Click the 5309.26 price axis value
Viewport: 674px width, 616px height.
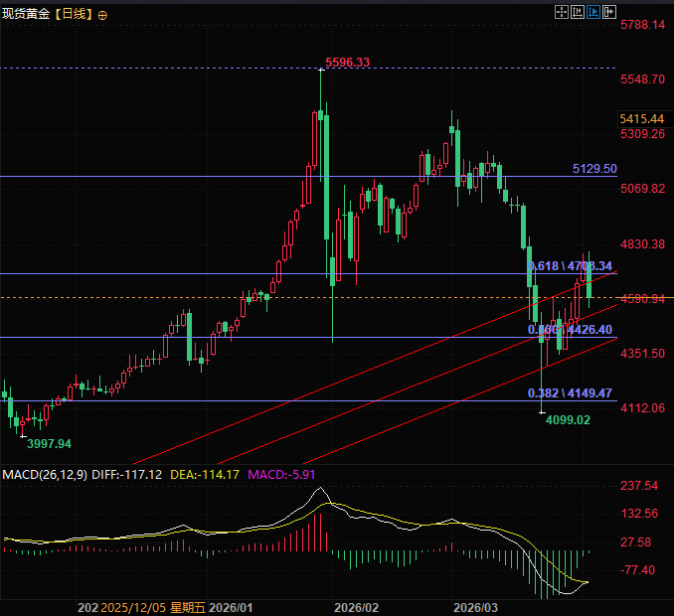coord(642,134)
